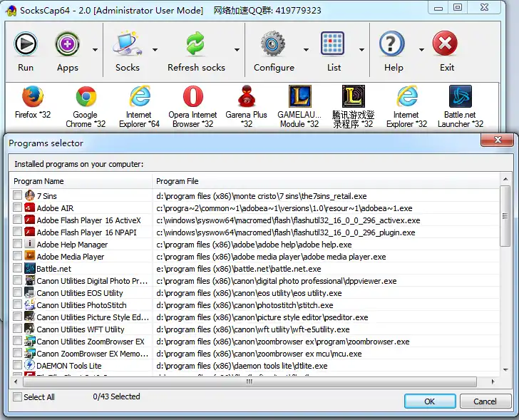Expand the Refresh socks dropdown arrow

tap(237, 50)
